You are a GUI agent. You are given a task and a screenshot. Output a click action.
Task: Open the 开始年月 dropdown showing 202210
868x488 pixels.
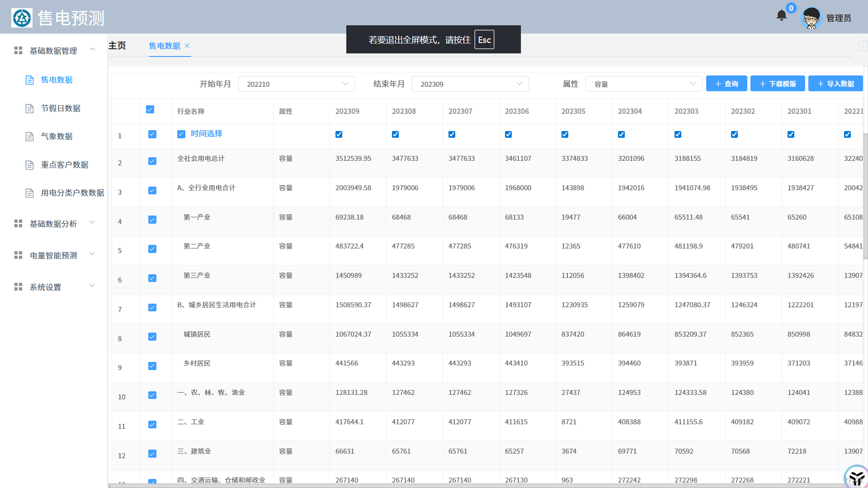pyautogui.click(x=297, y=84)
